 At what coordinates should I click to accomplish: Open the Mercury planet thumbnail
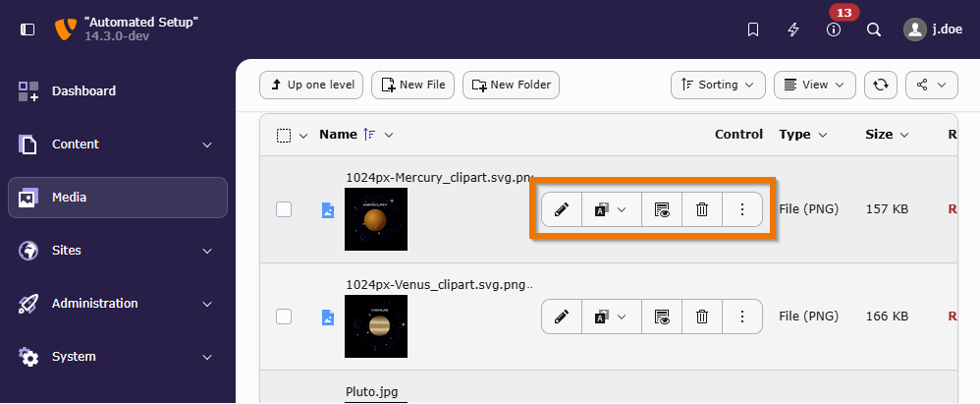pos(376,219)
